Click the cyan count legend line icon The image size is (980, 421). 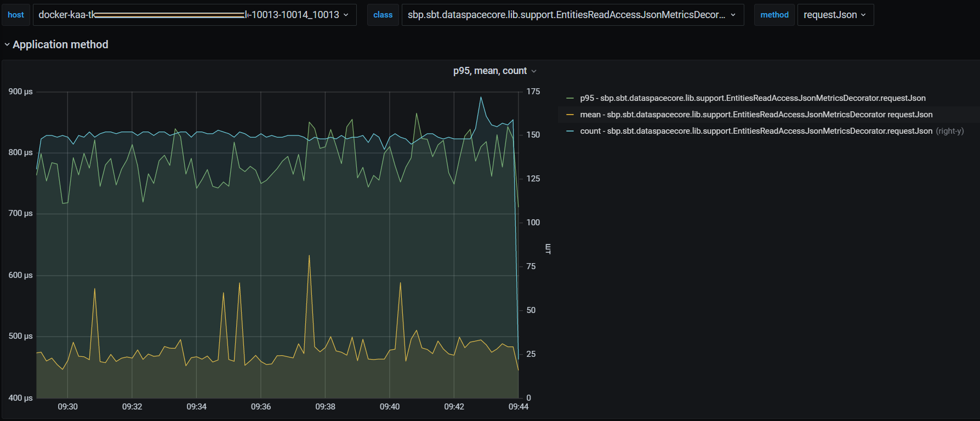click(570, 131)
